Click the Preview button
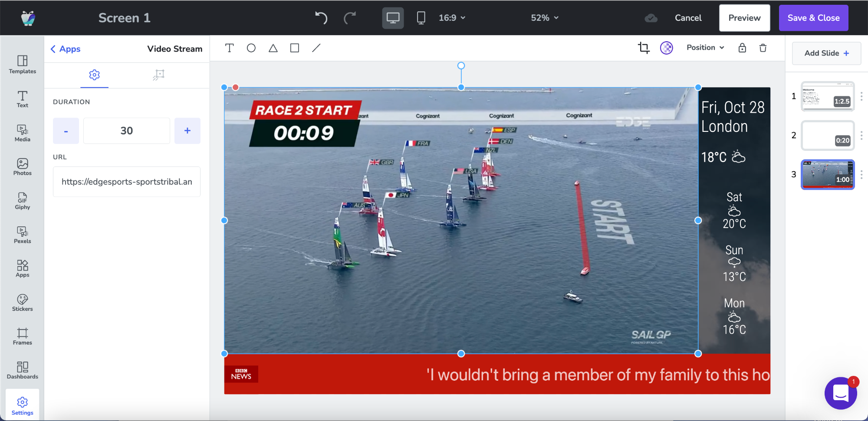868x421 pixels. point(744,18)
